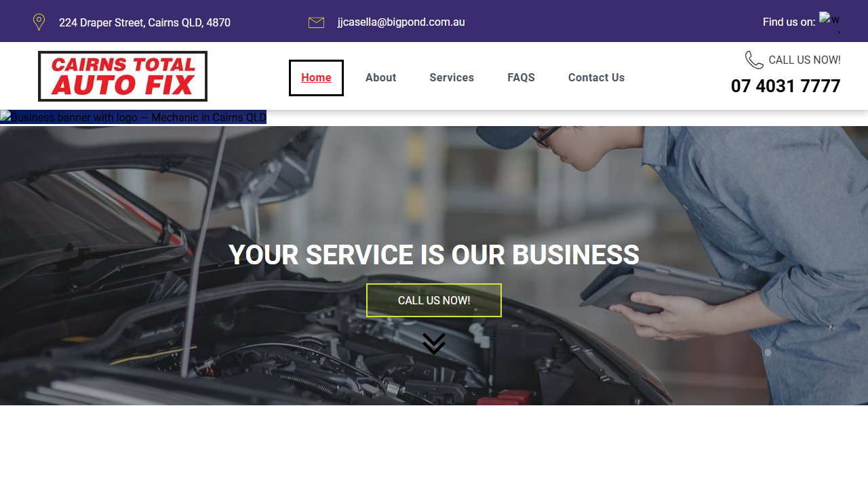Screen dimensions: 868x488
Task: Click the yellow-outlined CALL US NOW! button
Action: click(434, 300)
